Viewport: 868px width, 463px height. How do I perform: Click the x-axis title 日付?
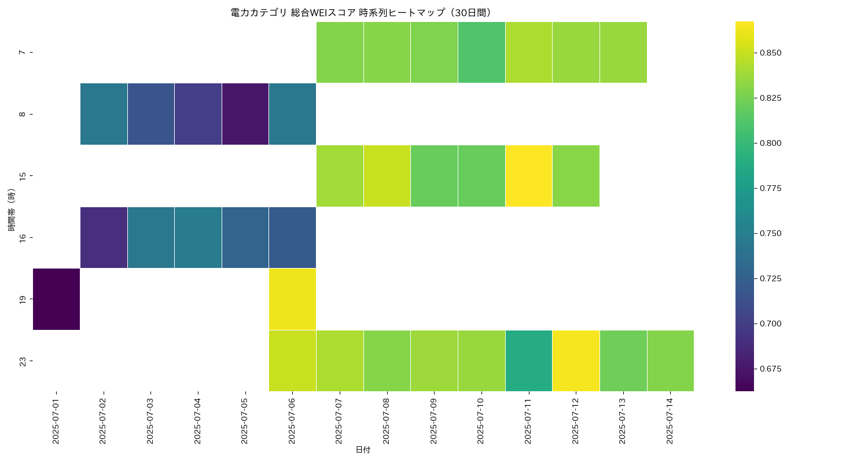point(363,450)
